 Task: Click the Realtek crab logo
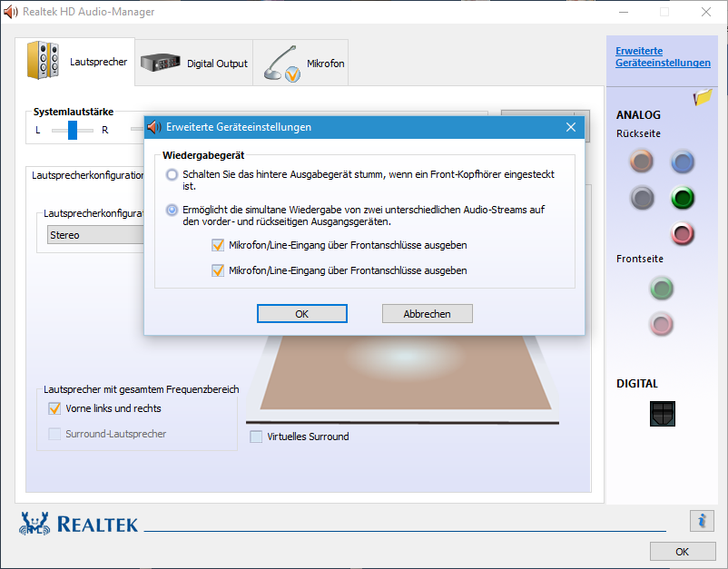[34, 524]
